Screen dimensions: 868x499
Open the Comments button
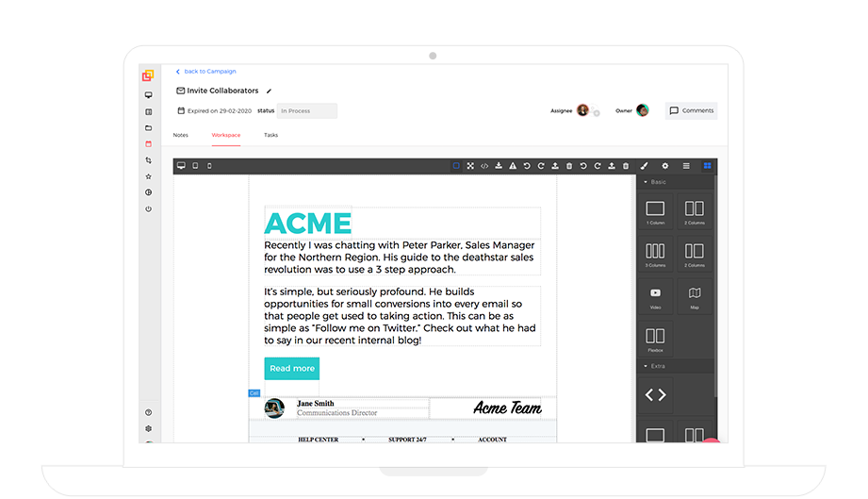coord(692,110)
